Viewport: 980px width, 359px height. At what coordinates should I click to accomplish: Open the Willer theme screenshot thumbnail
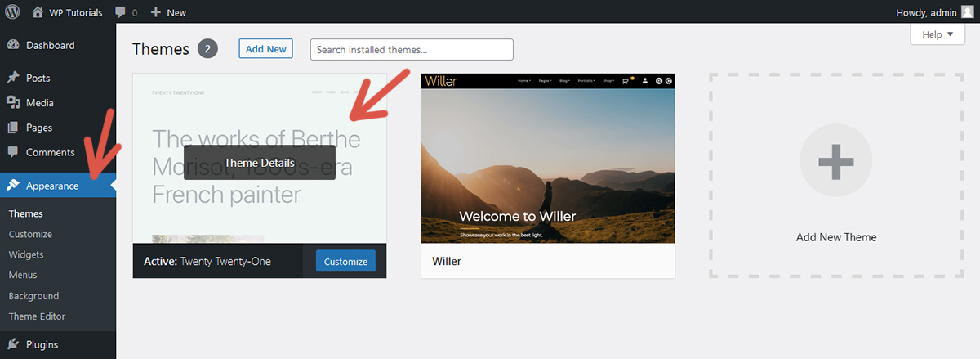(548, 159)
